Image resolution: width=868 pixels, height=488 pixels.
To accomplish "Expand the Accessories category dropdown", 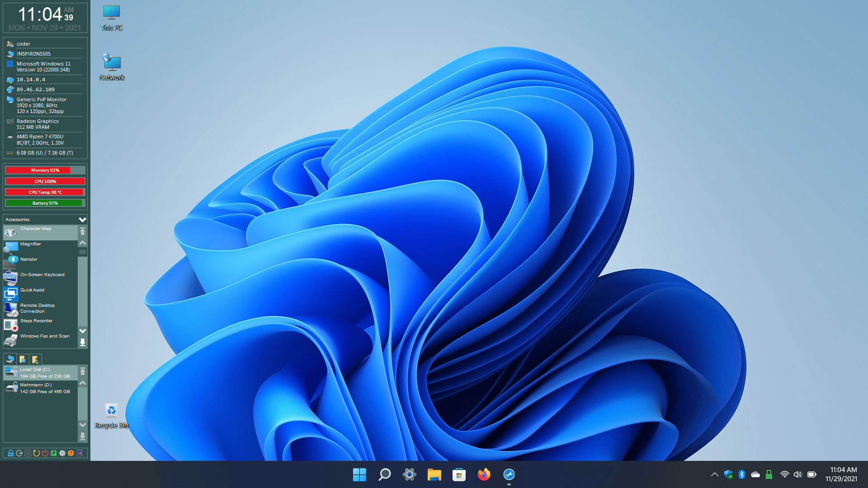I will point(82,220).
